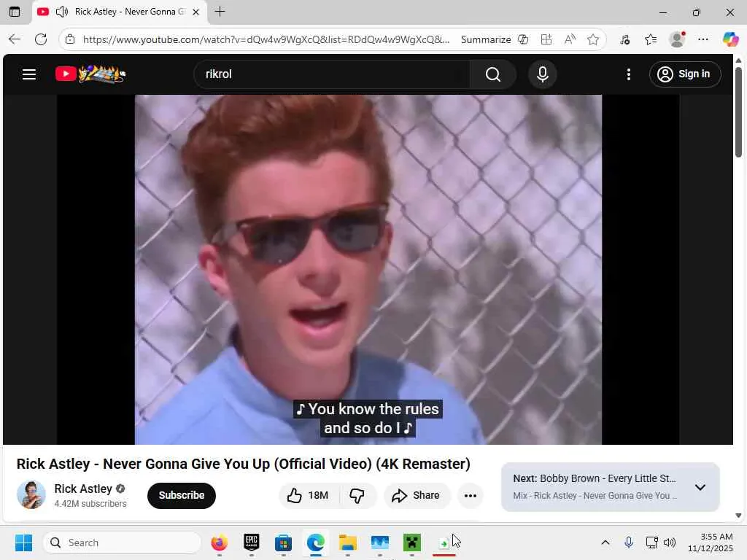This screenshot has height=560, width=747.
Task: Expand the Next playlist panel chevron
Action: 700,487
